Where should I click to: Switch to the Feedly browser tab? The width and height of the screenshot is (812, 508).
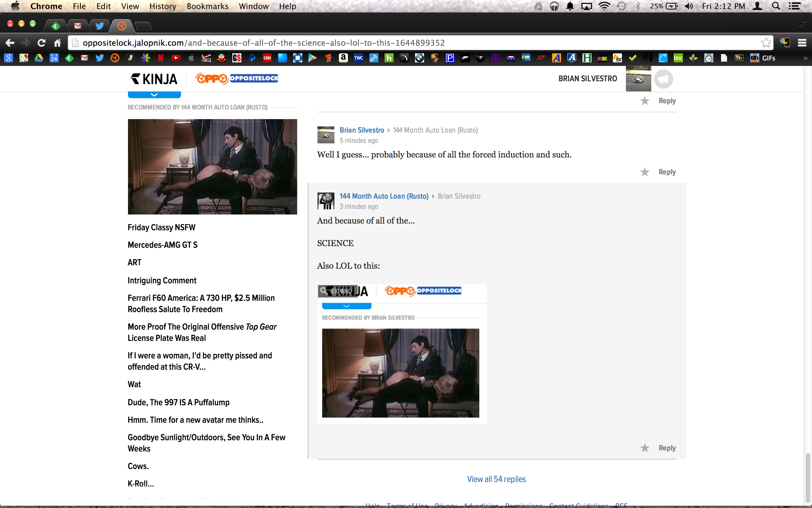pyautogui.click(x=56, y=26)
